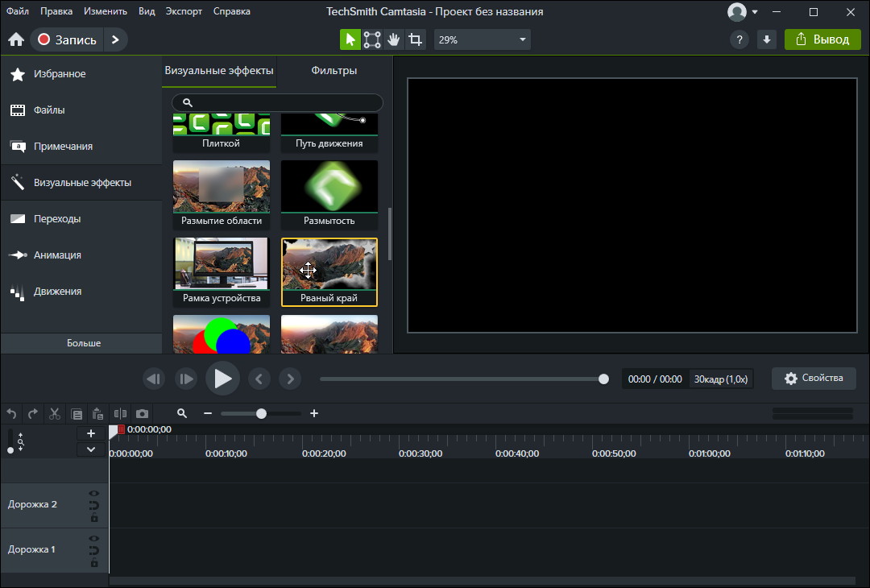Viewport: 870px width, 588px height.
Task: Expand the account dropdown arrow
Action: pyautogui.click(x=755, y=11)
